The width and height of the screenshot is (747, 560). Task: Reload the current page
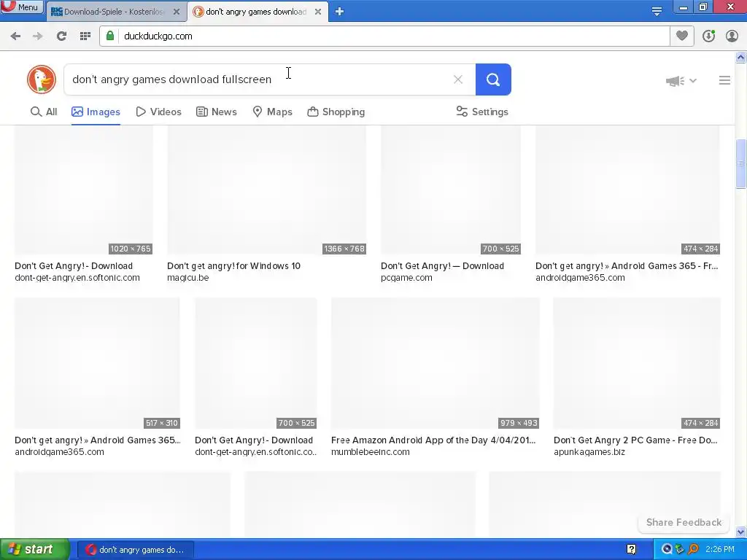[61, 36]
